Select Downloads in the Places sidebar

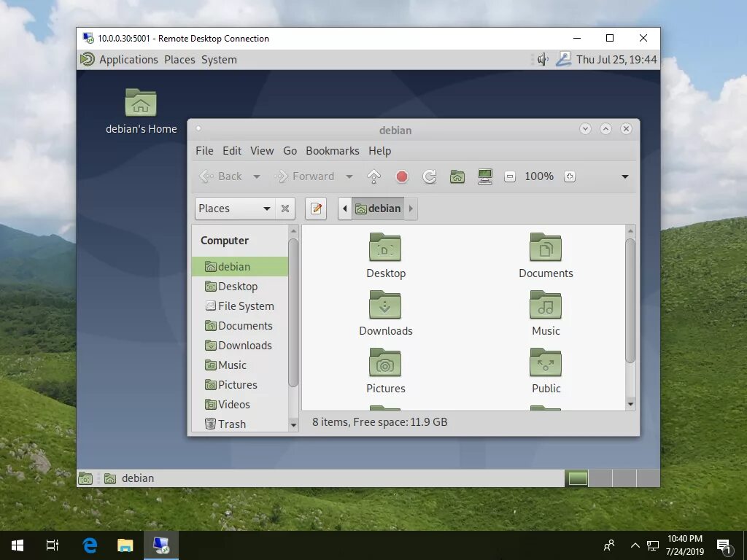(240, 345)
